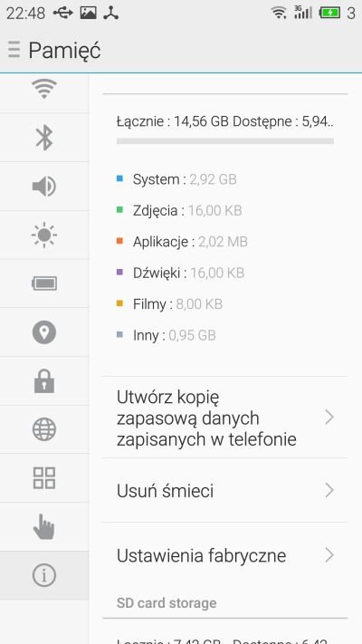The height and width of the screenshot is (644, 362).
Task: Tap the battery indicator in status bar
Action: click(329, 14)
